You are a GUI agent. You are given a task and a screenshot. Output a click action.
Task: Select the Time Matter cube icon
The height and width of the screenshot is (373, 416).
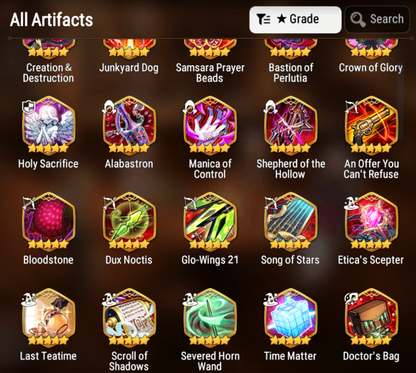point(291,318)
